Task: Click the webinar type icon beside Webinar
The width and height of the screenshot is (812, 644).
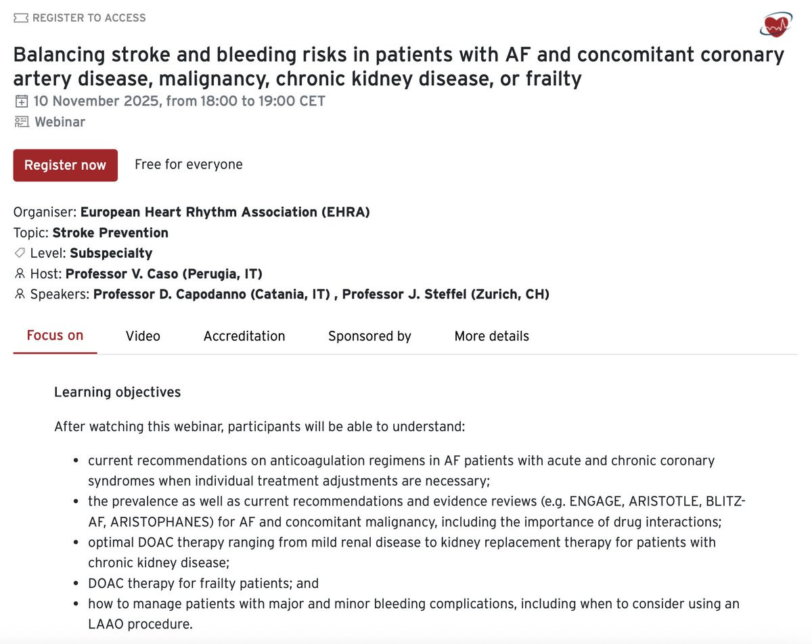Action: 22,122
